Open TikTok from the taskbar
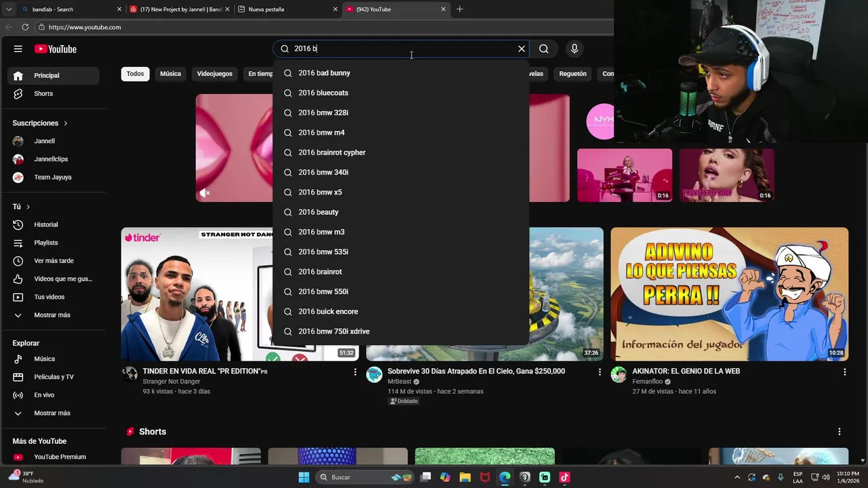 [x=564, y=477]
